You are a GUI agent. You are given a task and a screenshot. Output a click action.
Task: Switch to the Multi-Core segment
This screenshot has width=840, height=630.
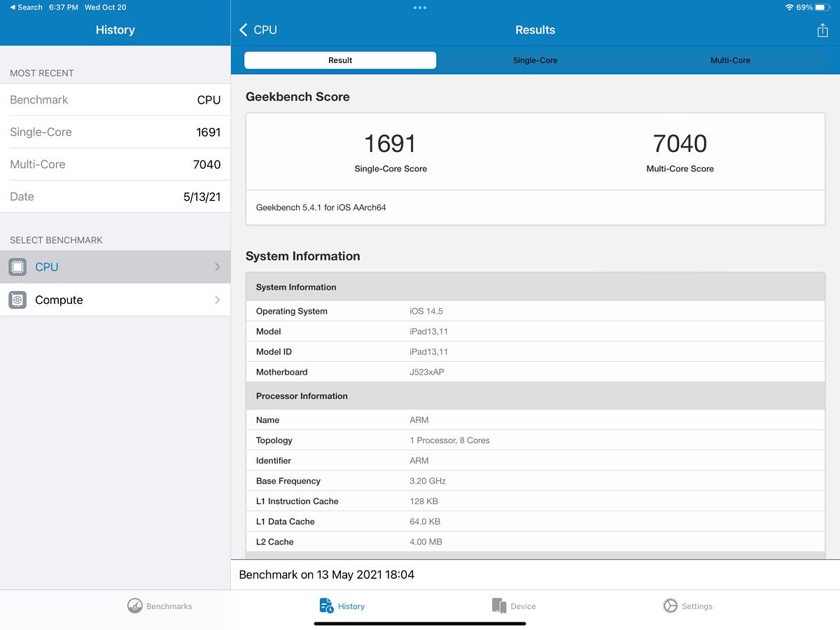coord(730,60)
